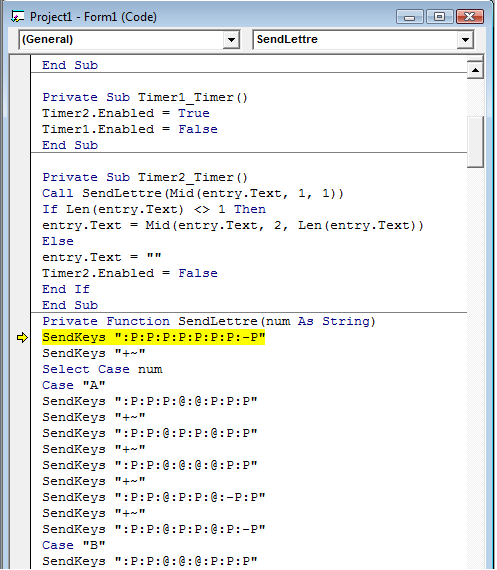Open the SendLettre procedure dropdown arrow

465,40
